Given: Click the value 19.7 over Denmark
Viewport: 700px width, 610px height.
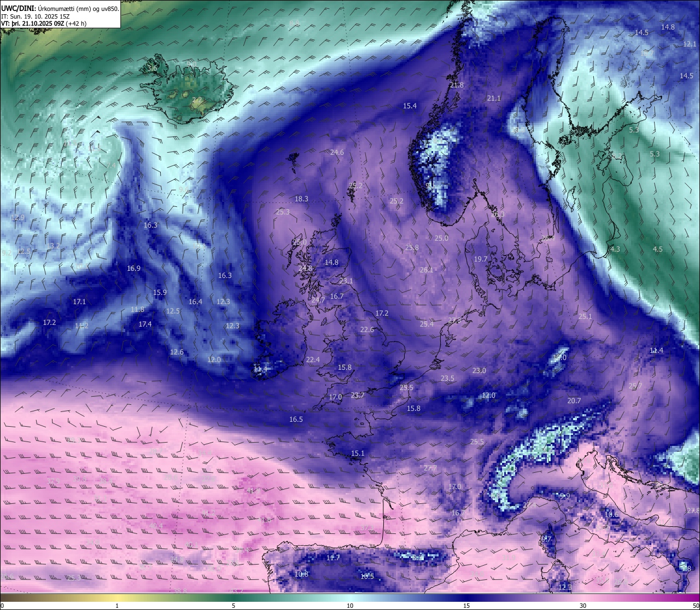Looking at the screenshot, I should pyautogui.click(x=481, y=259).
